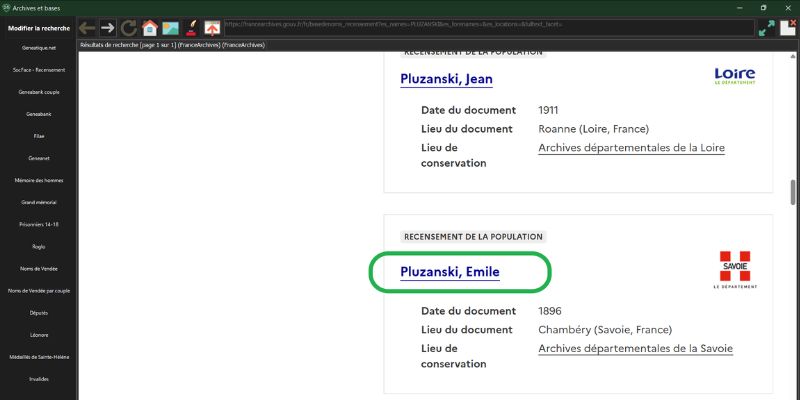
Task: Choose Filae from the sidebar list
Action: coord(38,136)
